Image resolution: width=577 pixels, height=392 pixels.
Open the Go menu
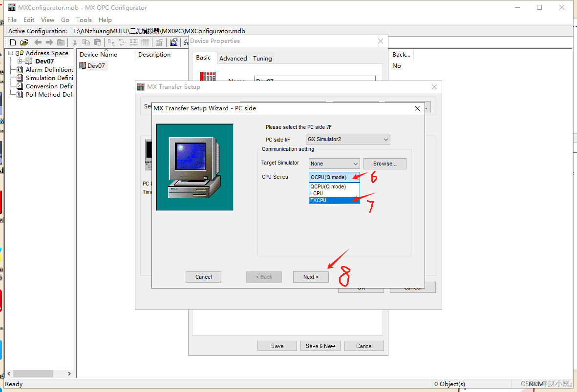tap(65, 20)
